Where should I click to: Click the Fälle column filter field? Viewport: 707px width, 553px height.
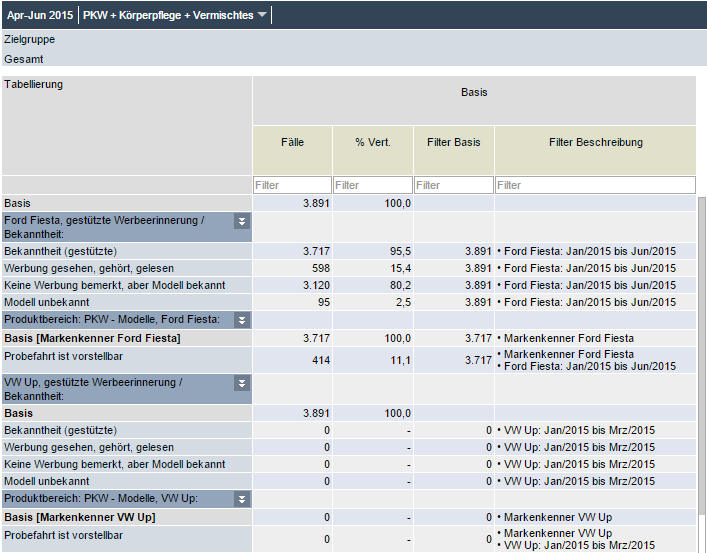click(x=292, y=185)
